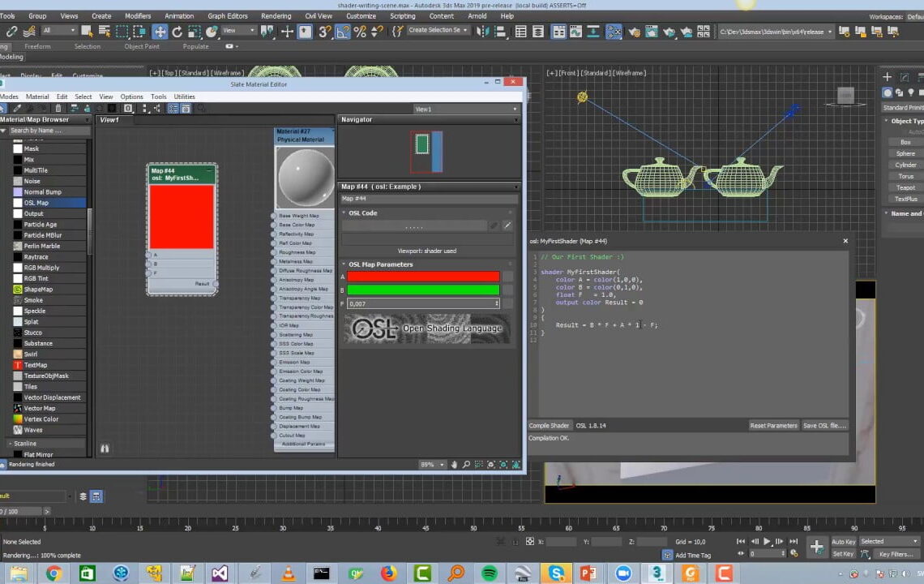Open the Create Selection Set dropdown
The width and height of the screenshot is (924, 584).
point(438,30)
